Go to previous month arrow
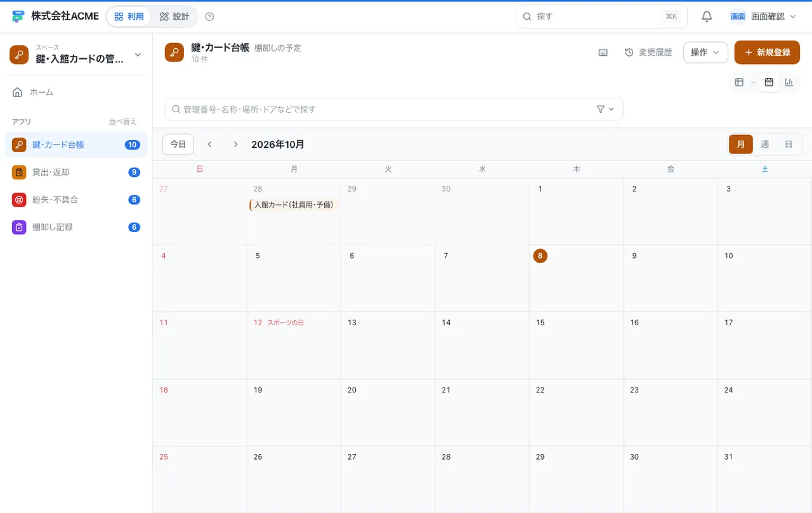The height and width of the screenshot is (513, 812). pos(210,145)
